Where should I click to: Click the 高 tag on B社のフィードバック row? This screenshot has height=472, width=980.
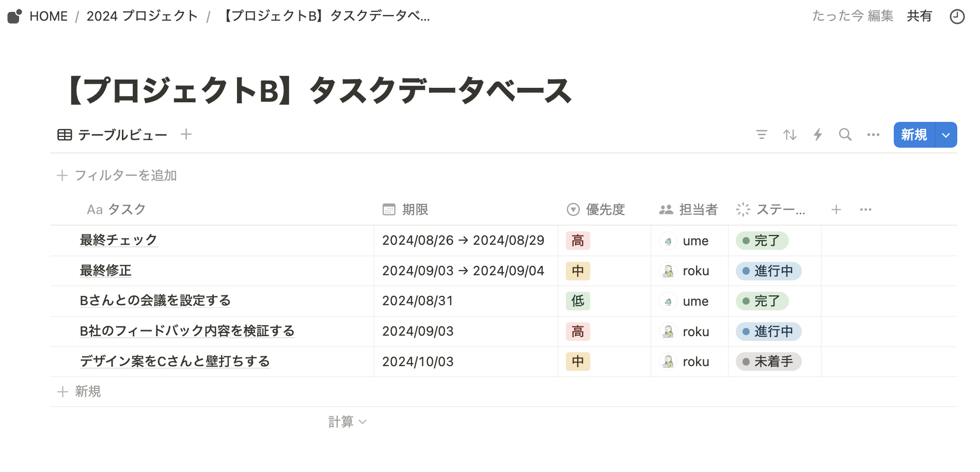(x=578, y=332)
